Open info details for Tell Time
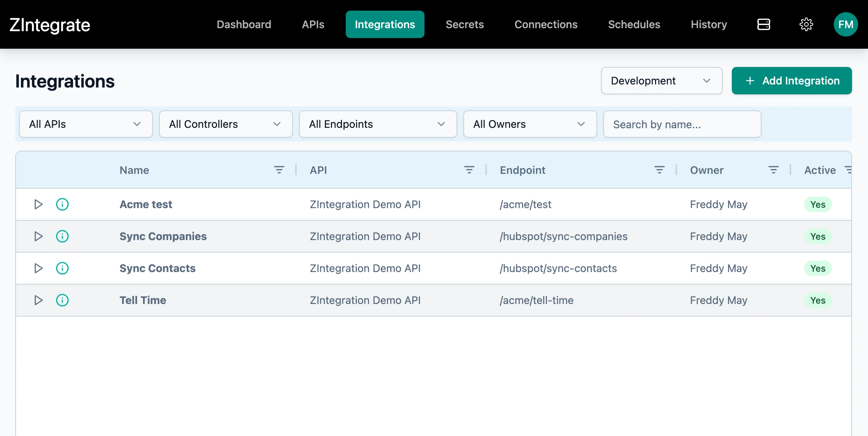Screen dimensions: 868x436 pos(62,300)
